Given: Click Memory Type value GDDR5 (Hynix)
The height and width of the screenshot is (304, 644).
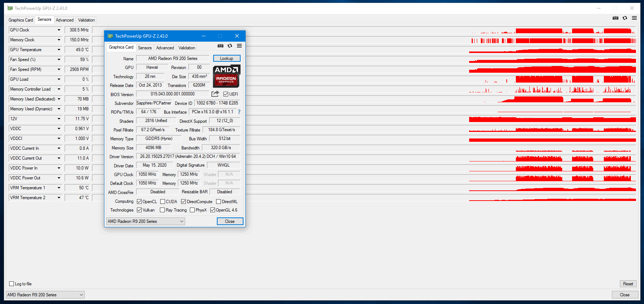Looking at the screenshot, I should pos(159,138).
